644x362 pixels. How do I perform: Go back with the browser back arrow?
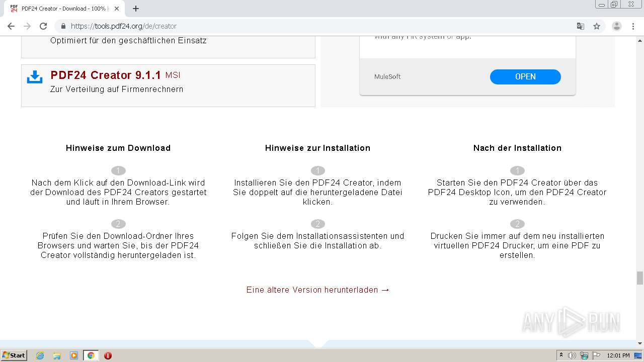11,26
